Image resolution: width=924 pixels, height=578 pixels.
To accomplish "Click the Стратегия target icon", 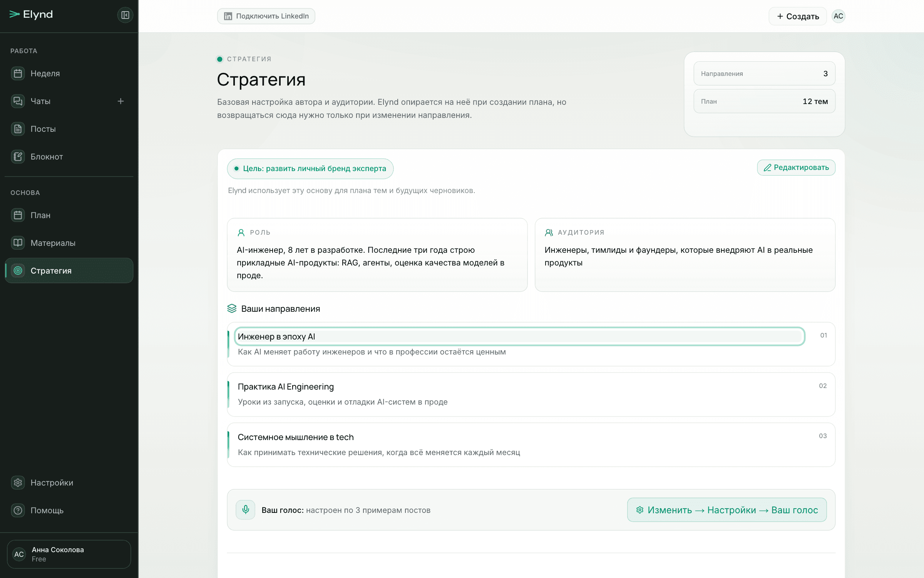I will tap(18, 271).
